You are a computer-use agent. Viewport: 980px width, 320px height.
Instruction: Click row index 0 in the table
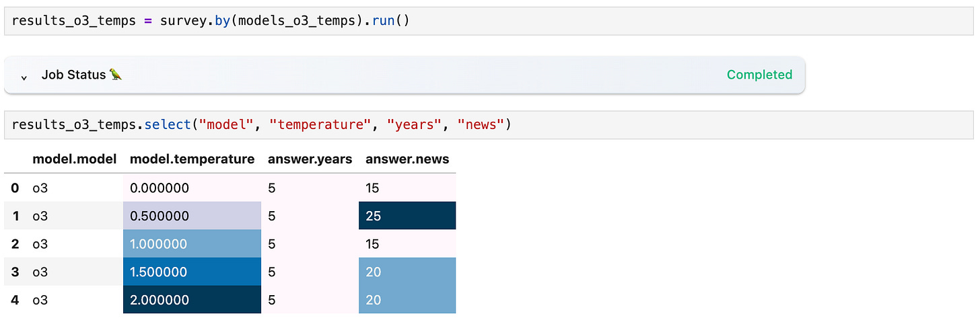[x=15, y=188]
